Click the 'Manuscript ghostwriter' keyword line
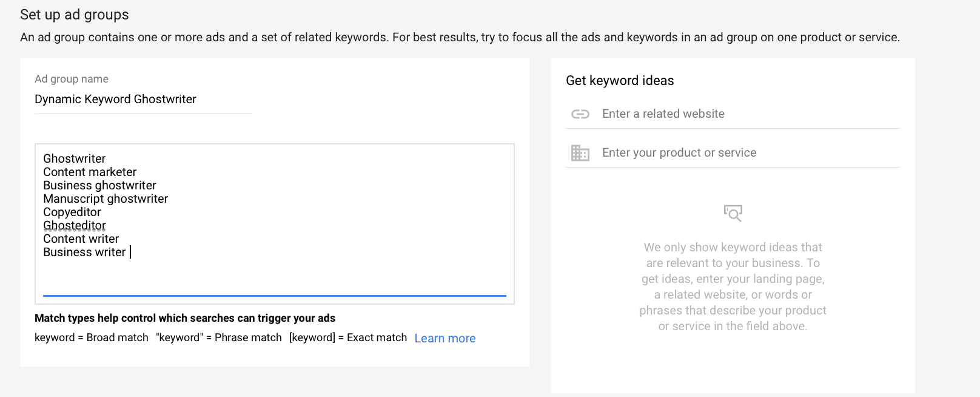Viewport: 980px width, 397px height. (x=106, y=198)
